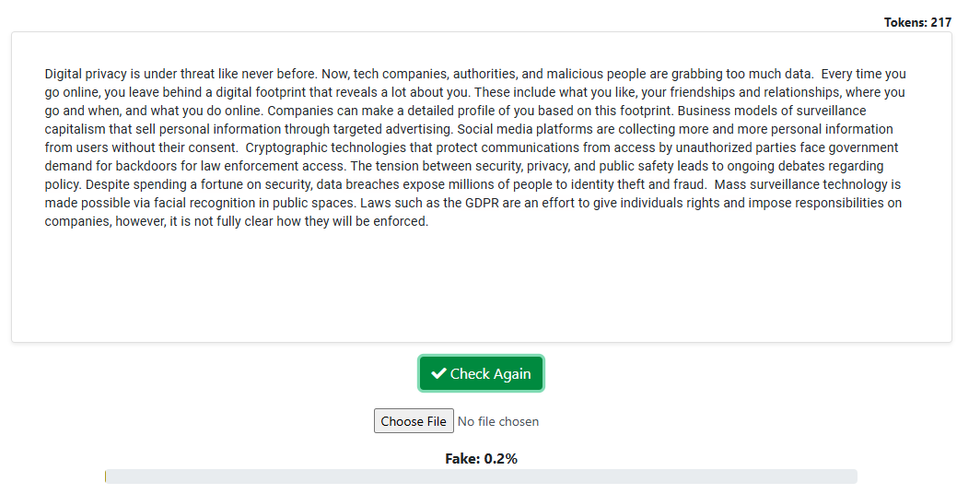The height and width of the screenshot is (494, 980).
Task: Select the "Fake: 0.2%" result label
Action: tap(481, 458)
